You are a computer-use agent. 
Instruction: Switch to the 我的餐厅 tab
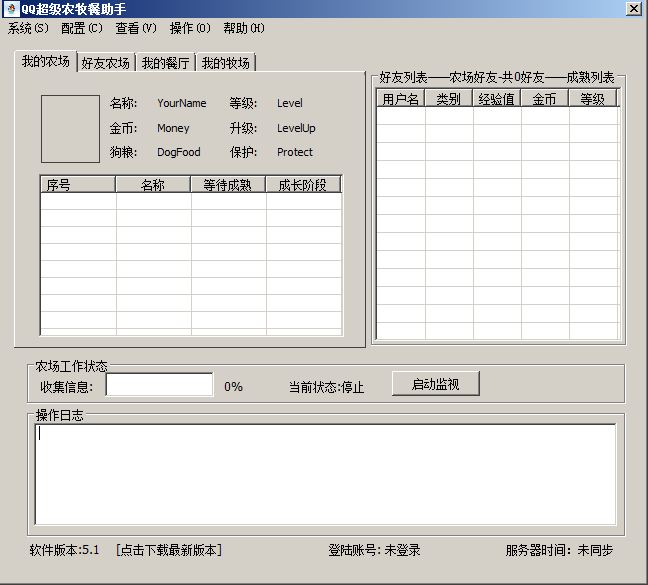pos(166,63)
